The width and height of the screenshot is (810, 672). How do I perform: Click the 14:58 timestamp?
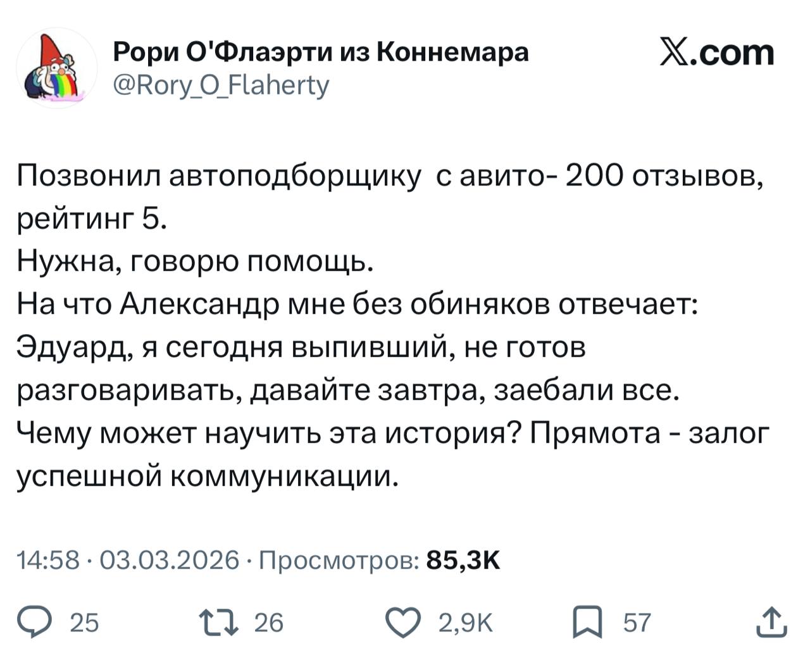point(48,560)
